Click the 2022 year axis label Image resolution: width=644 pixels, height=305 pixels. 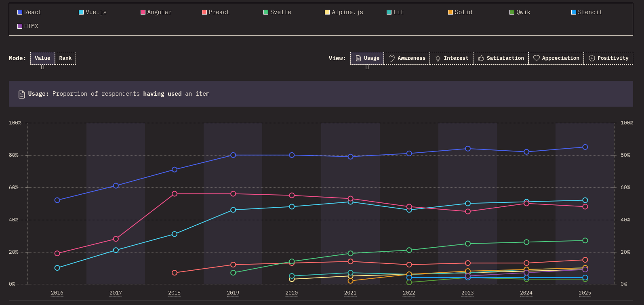pyautogui.click(x=409, y=293)
